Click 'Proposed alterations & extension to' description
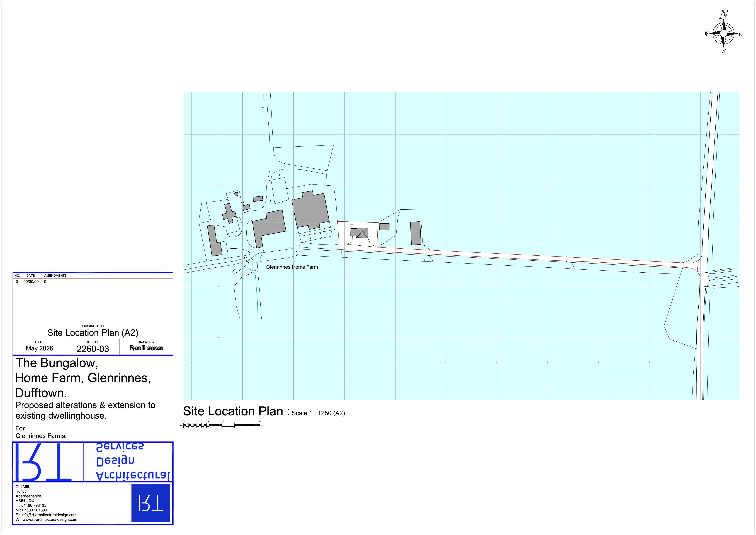This screenshot has width=756, height=535. pyautogui.click(x=85, y=405)
